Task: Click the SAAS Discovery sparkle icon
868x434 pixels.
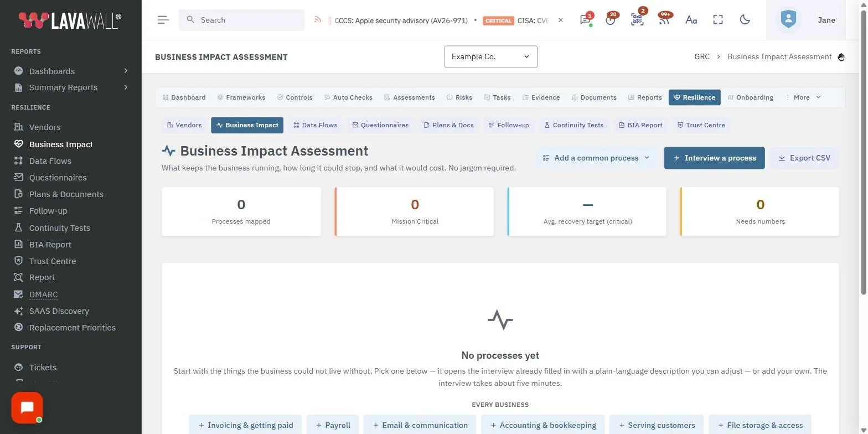Action: 19,311
